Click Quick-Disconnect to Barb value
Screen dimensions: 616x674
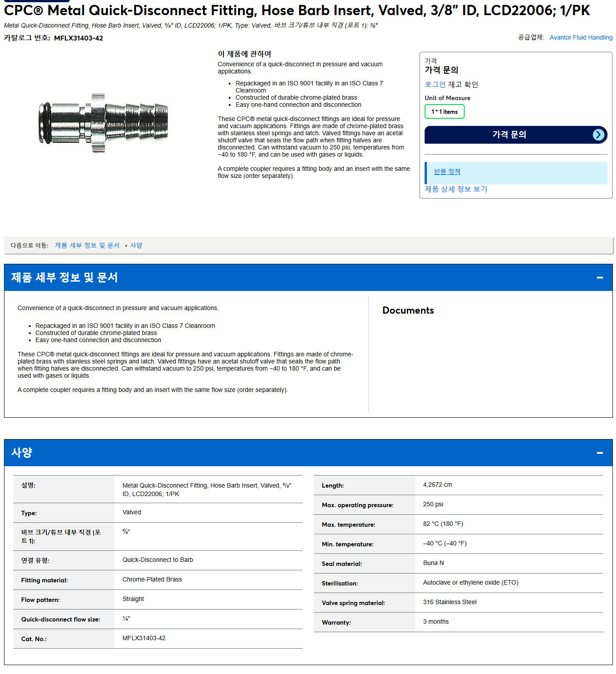158,560
